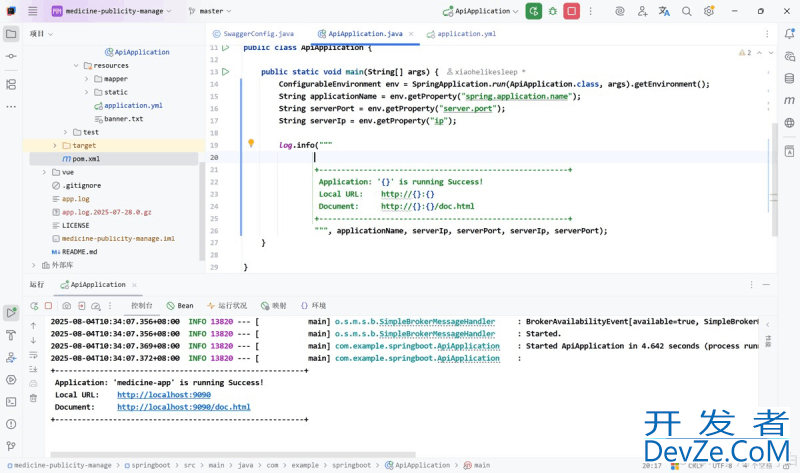Open the Terminal tool window icon
The width and height of the screenshot is (800, 473).
tap(11, 402)
